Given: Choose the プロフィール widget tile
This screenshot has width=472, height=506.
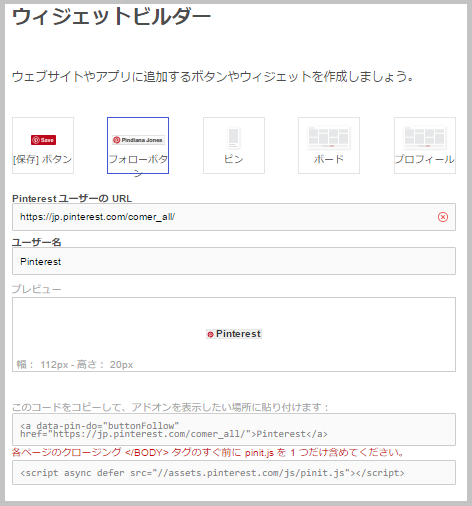Looking at the screenshot, I should (x=425, y=145).
